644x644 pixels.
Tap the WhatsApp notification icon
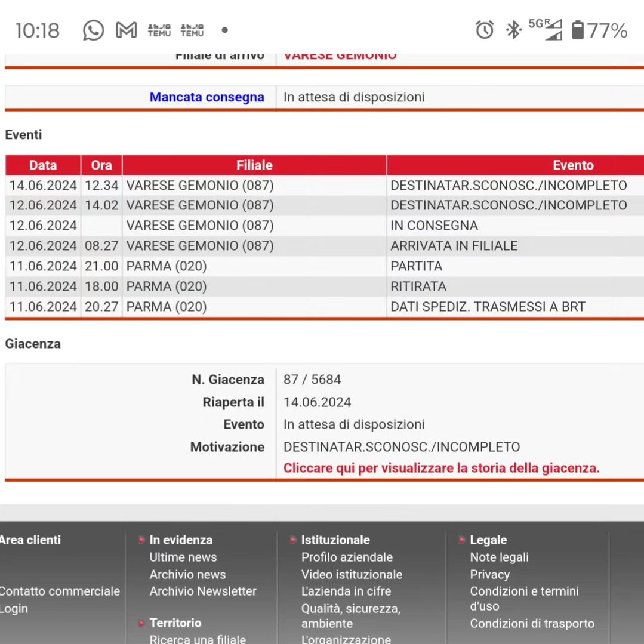point(93,30)
